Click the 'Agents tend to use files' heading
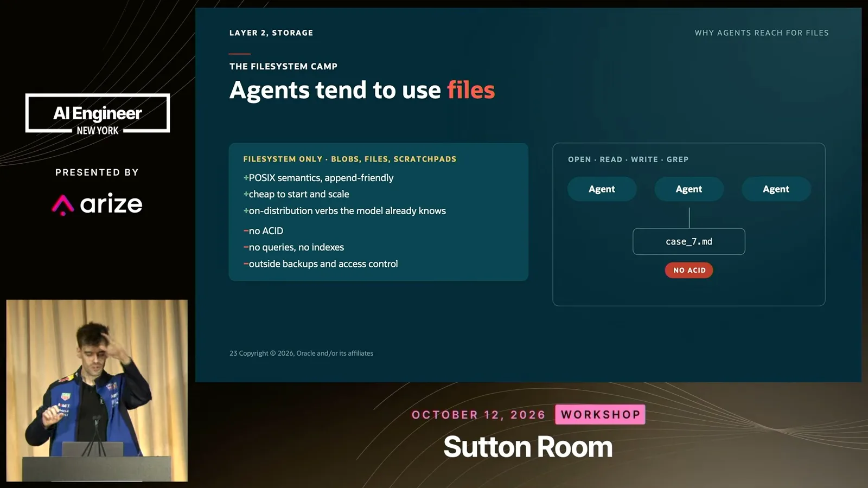 coord(362,90)
